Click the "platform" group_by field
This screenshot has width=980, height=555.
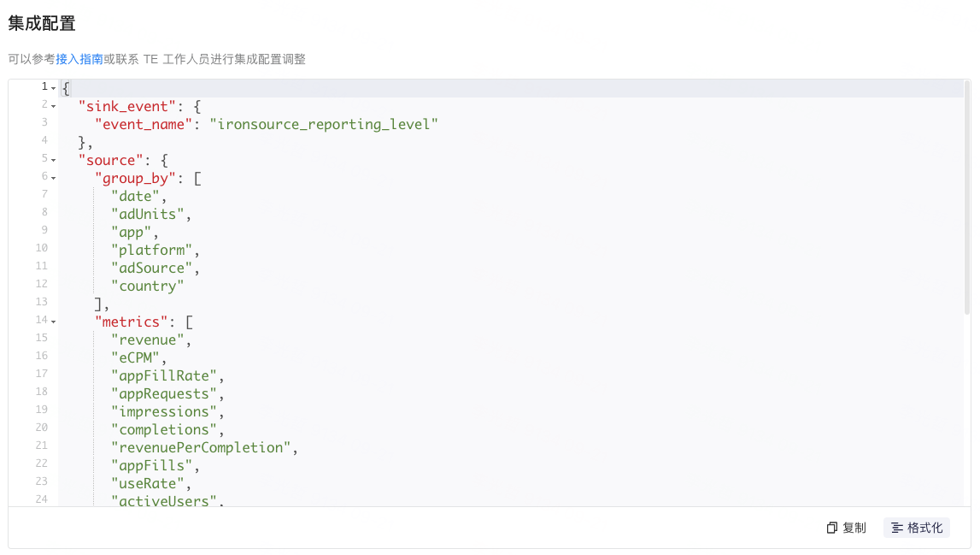(x=152, y=250)
